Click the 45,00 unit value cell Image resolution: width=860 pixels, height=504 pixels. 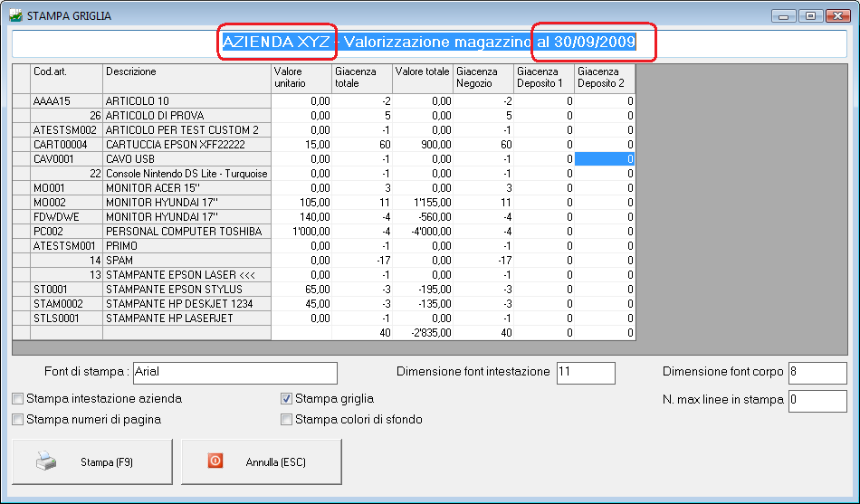(301, 304)
